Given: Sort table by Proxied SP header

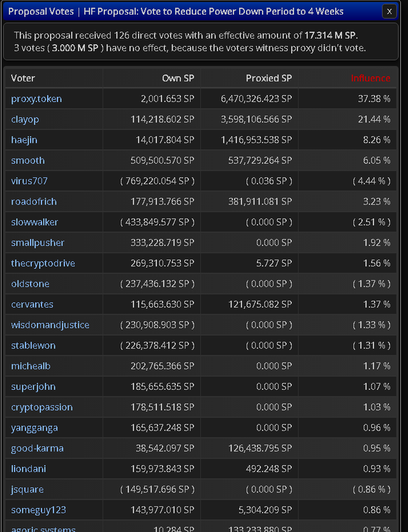Looking at the screenshot, I should [x=268, y=78].
